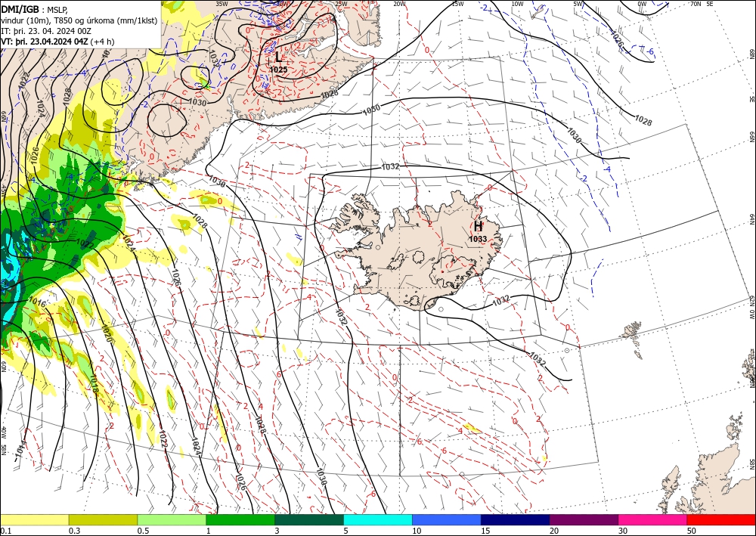Click the light green 0.5 legend swatch
Image resolution: width=756 pixels, height=536 pixels.
pyautogui.click(x=172, y=519)
